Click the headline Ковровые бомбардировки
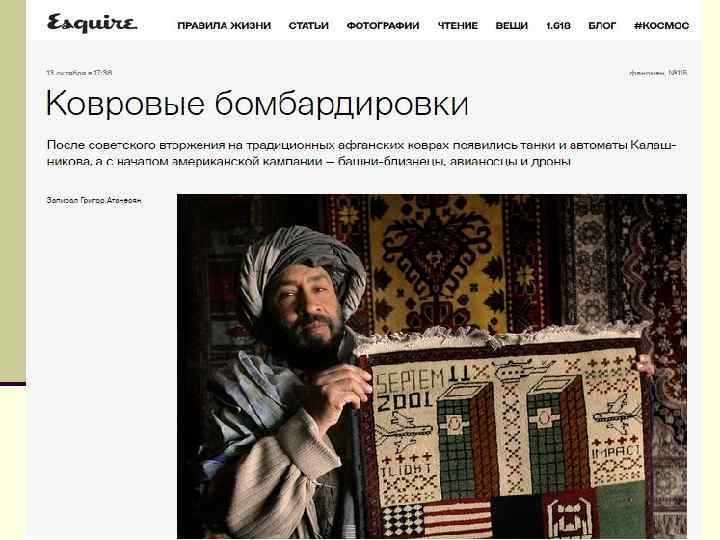The image size is (720, 540). tap(257, 103)
